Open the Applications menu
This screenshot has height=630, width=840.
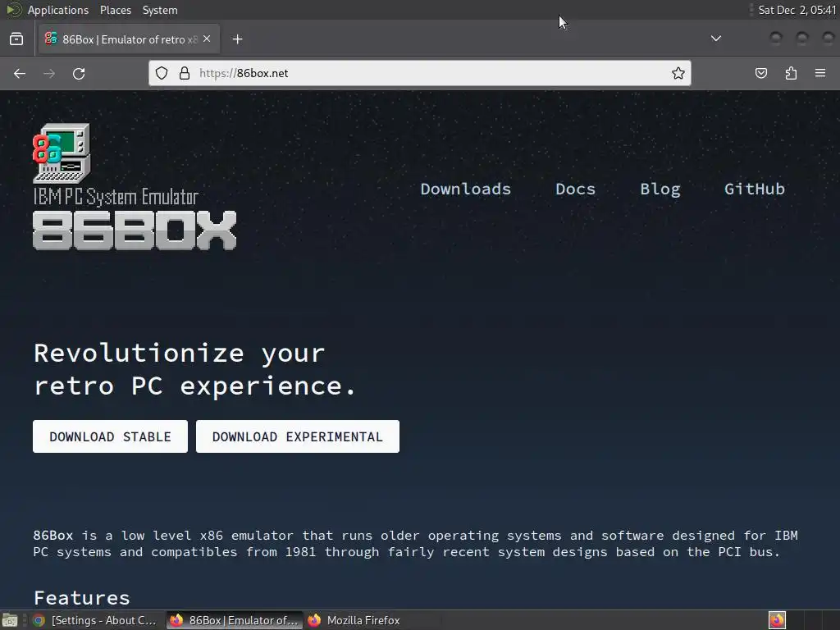coord(58,10)
